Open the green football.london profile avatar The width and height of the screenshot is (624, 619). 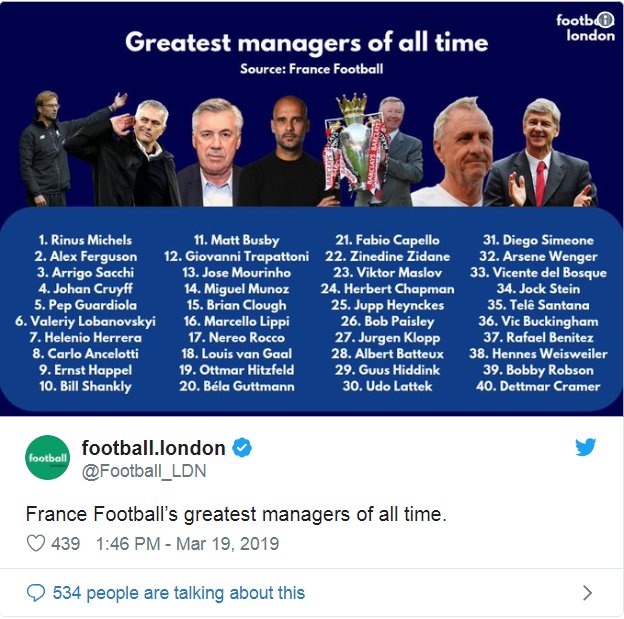click(47, 457)
